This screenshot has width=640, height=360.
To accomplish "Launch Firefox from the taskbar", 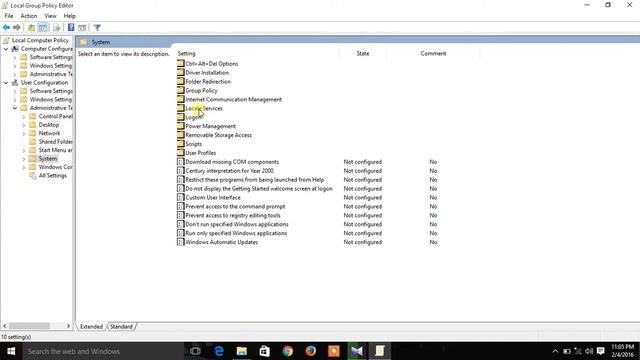I will [x=311, y=351].
